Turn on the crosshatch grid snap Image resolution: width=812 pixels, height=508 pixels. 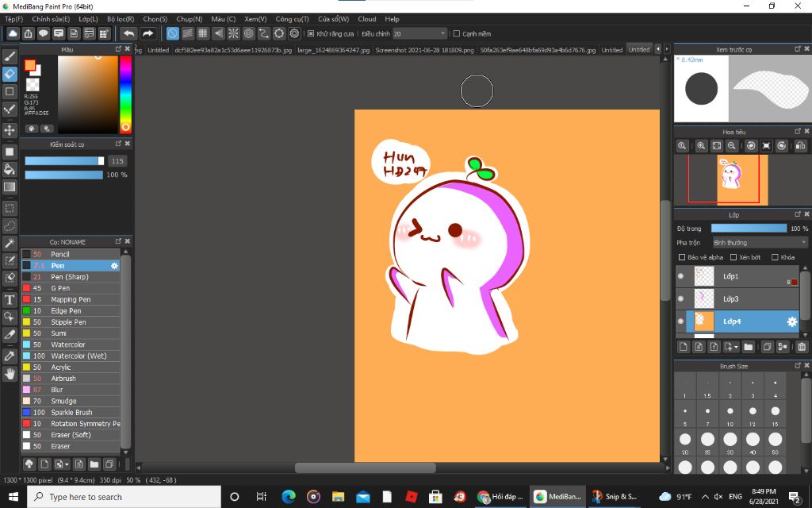pyautogui.click(x=203, y=33)
